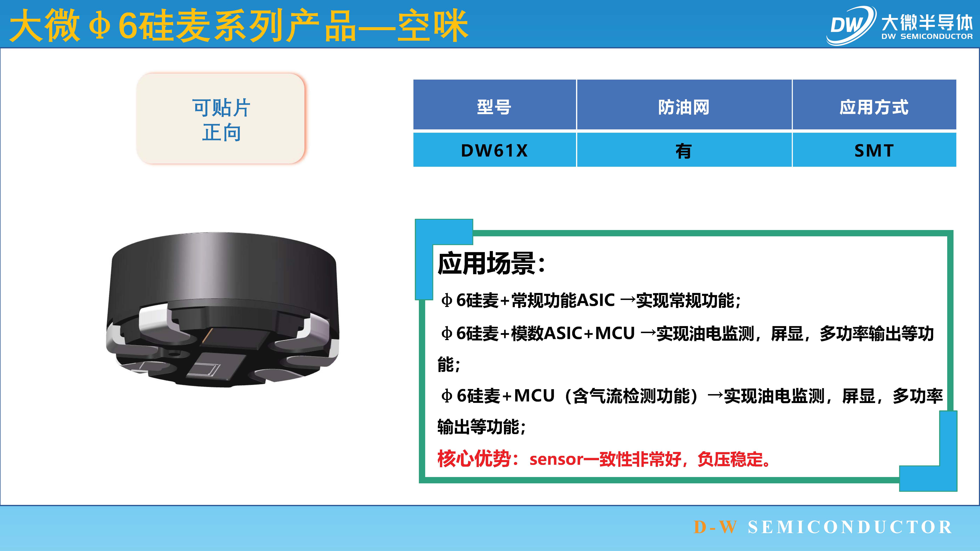Click the 应用方式 table header cell

click(x=874, y=104)
